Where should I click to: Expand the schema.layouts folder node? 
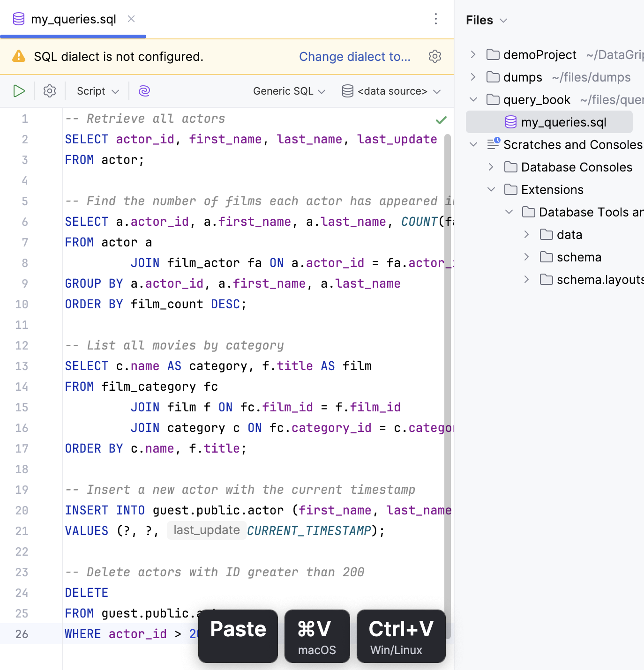pyautogui.click(x=527, y=279)
